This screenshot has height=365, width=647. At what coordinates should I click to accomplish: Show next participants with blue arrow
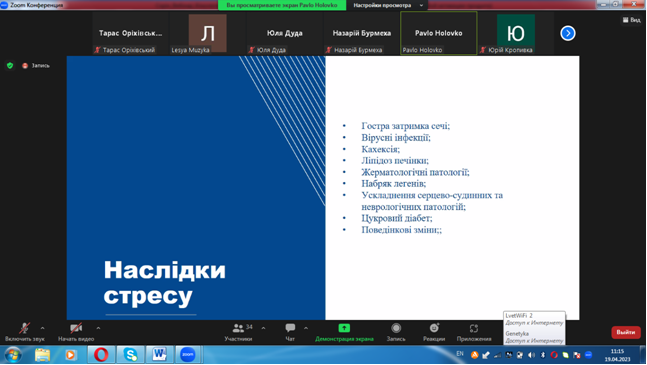pyautogui.click(x=568, y=33)
